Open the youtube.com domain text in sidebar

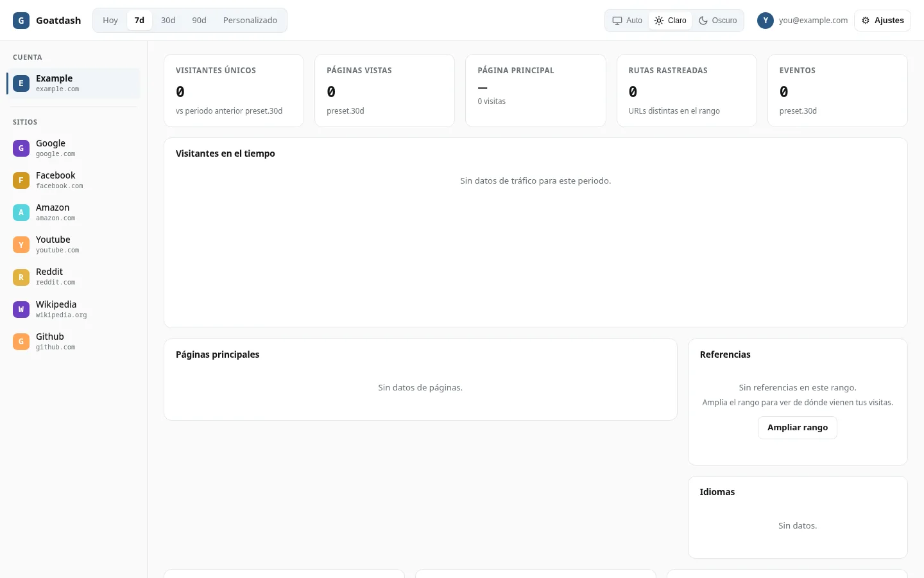58,250
